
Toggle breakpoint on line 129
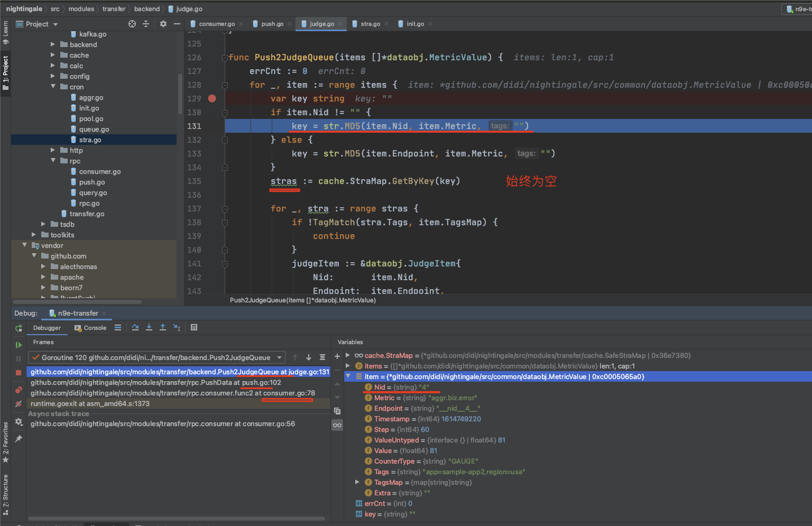(212, 98)
